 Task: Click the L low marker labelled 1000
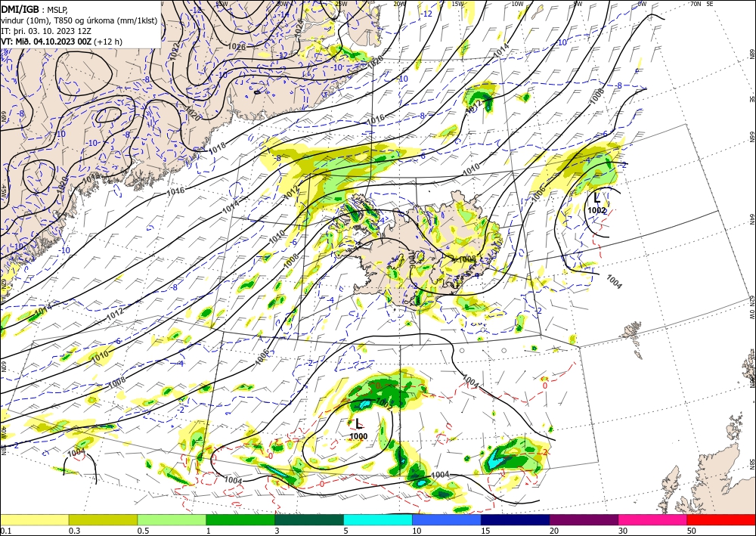point(358,423)
